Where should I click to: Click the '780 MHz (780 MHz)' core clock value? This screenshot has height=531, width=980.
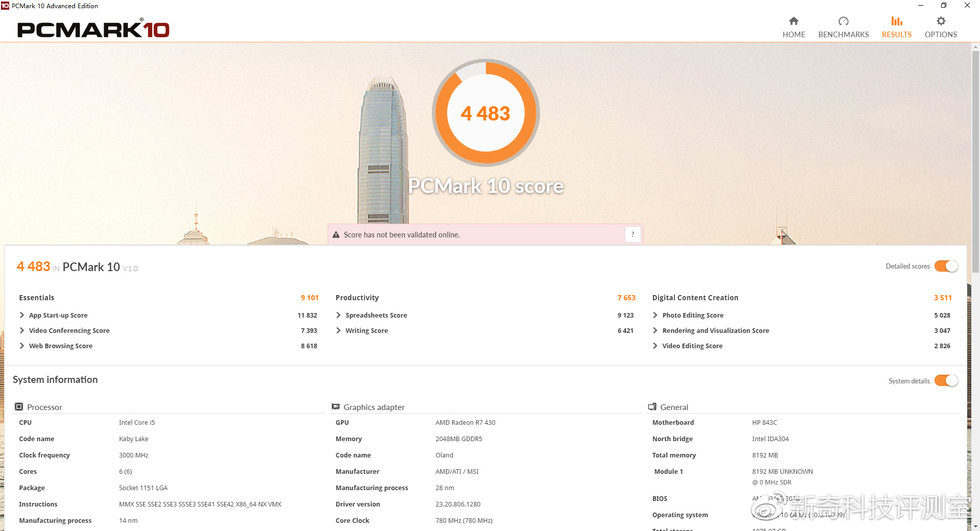pos(463,521)
